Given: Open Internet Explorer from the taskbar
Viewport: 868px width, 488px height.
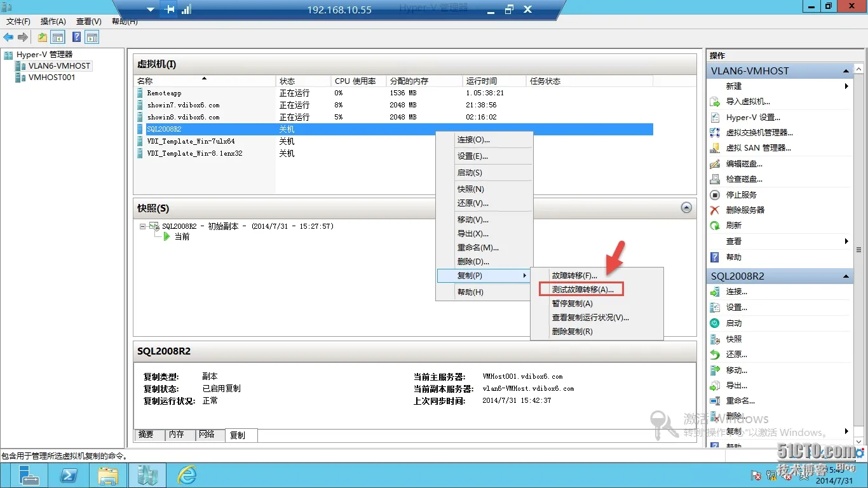Looking at the screenshot, I should (x=187, y=475).
